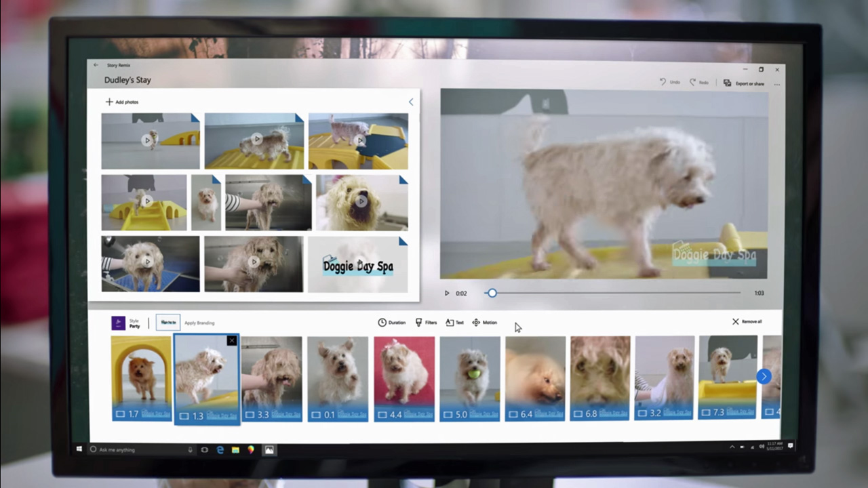
Task: Collapse the photos panel with the chevron
Action: (x=410, y=102)
